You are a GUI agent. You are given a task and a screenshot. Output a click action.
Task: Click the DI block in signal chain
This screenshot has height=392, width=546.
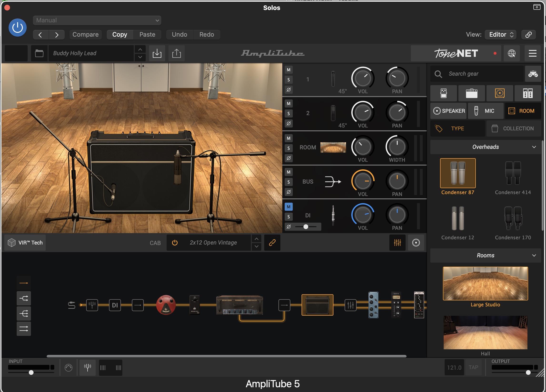115,305
